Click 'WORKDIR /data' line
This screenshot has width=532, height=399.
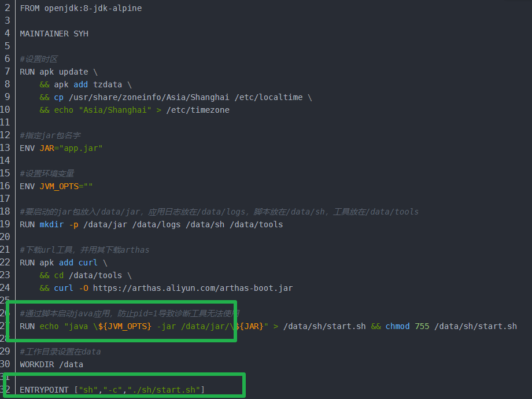(x=51, y=364)
